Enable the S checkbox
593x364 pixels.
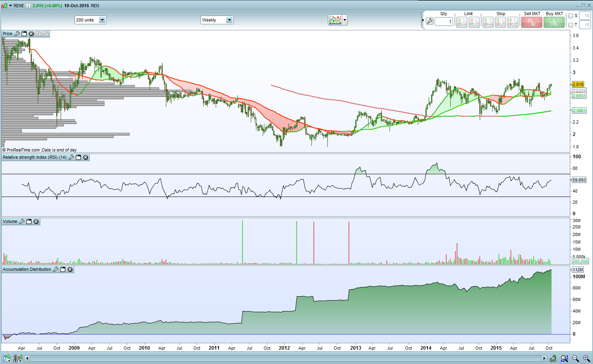click(571, 16)
